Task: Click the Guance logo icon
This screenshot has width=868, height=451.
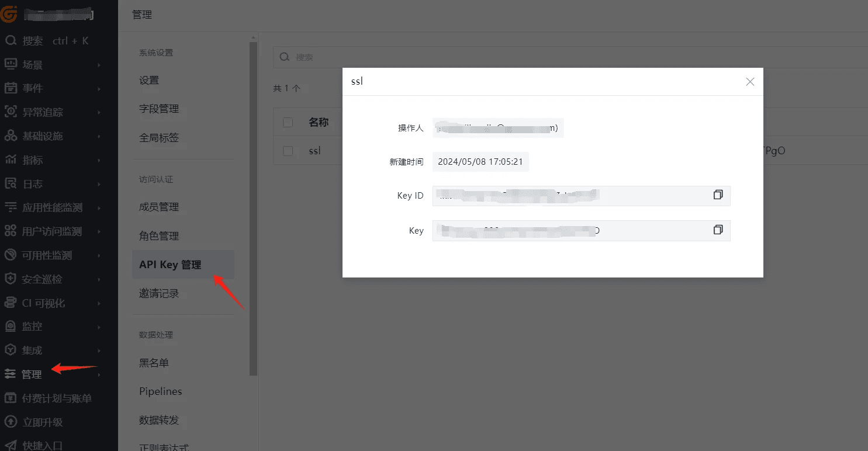Action: 9,14
